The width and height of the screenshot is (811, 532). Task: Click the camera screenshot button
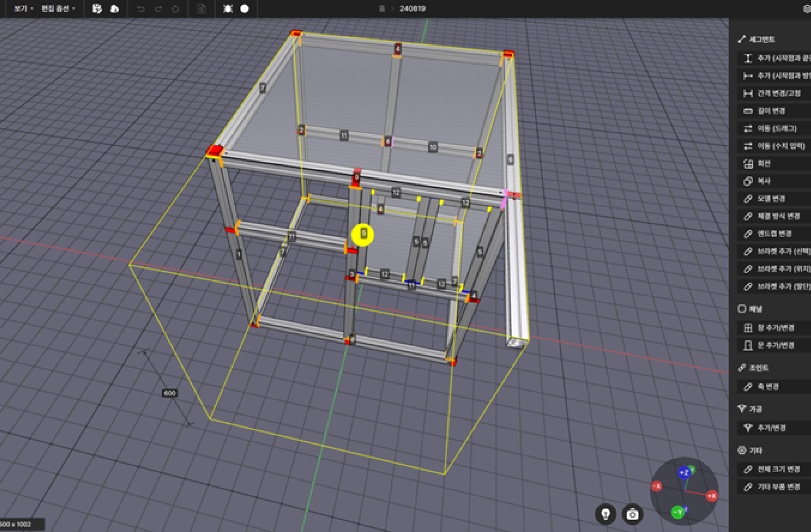pos(632,514)
